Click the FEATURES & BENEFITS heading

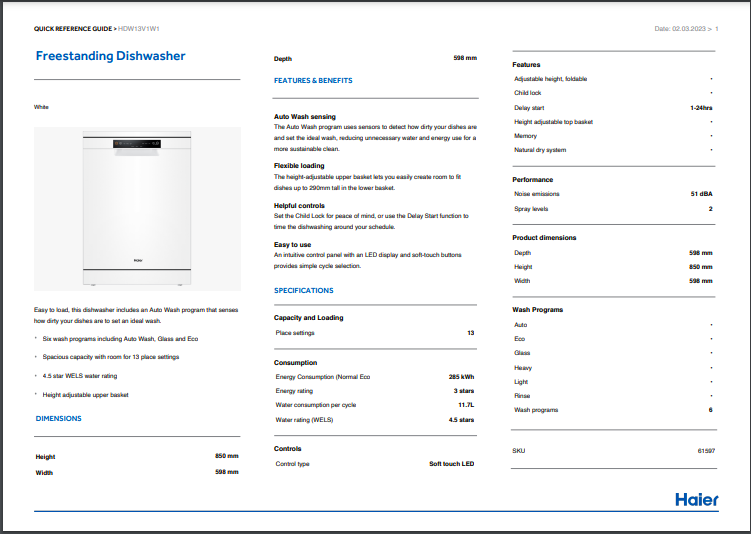[313, 80]
